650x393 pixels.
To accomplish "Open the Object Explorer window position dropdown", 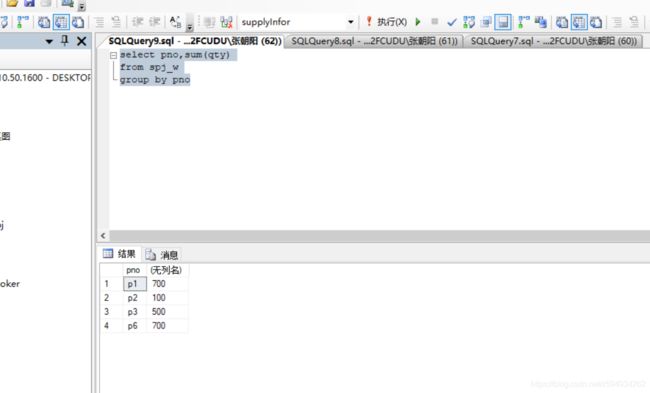I will [x=49, y=41].
